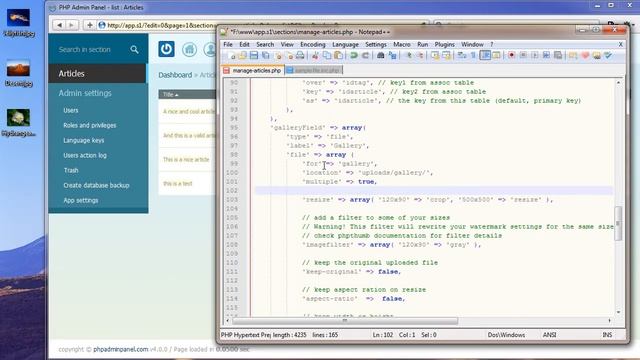Toggle INS mode in status bar
The width and height of the screenshot is (640, 360).
click(607, 335)
